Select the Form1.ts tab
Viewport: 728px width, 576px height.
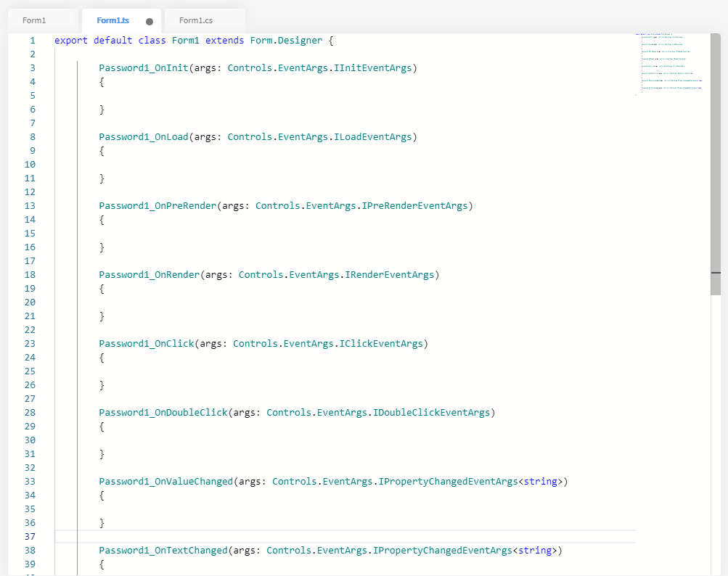[113, 20]
